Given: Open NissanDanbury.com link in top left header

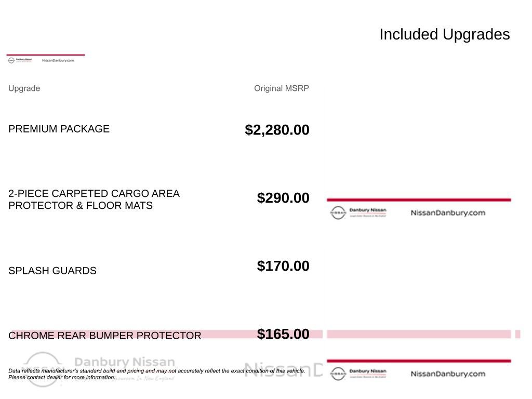Looking at the screenshot, I should click(58, 60).
